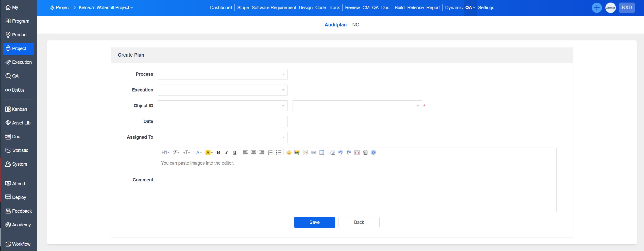Image resolution: width=644 pixels, height=251 pixels.
Task: Insert a hyperlink via the link icon
Action: [314, 152]
